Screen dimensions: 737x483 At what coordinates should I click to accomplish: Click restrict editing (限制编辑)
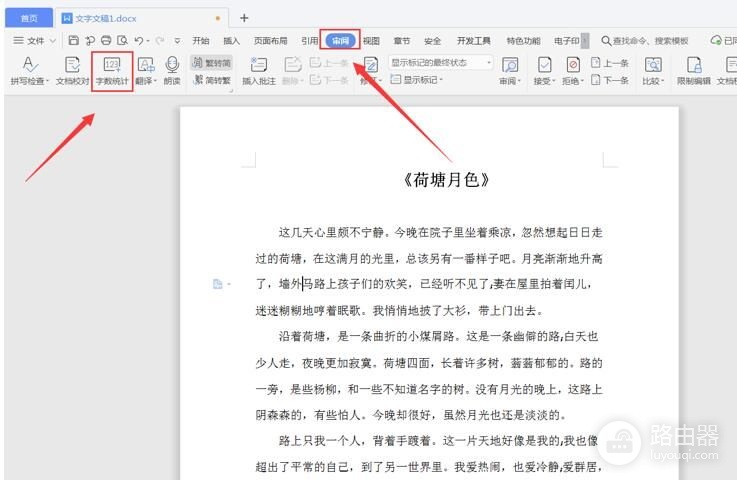coord(693,70)
